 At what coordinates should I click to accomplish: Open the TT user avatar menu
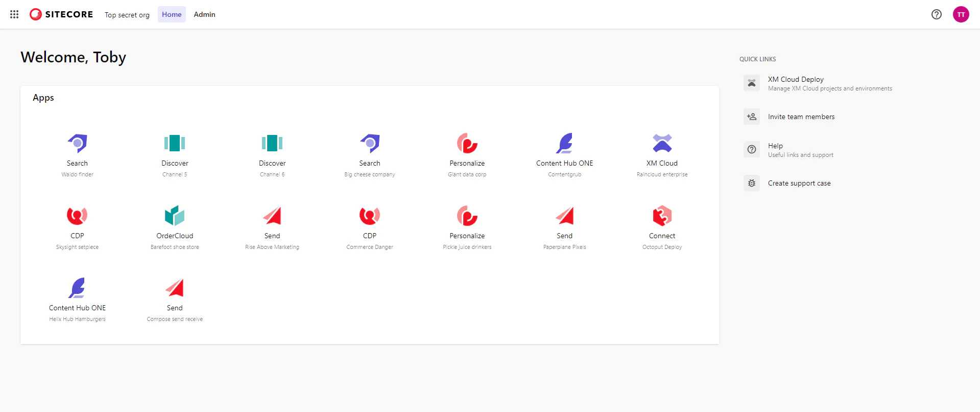961,14
